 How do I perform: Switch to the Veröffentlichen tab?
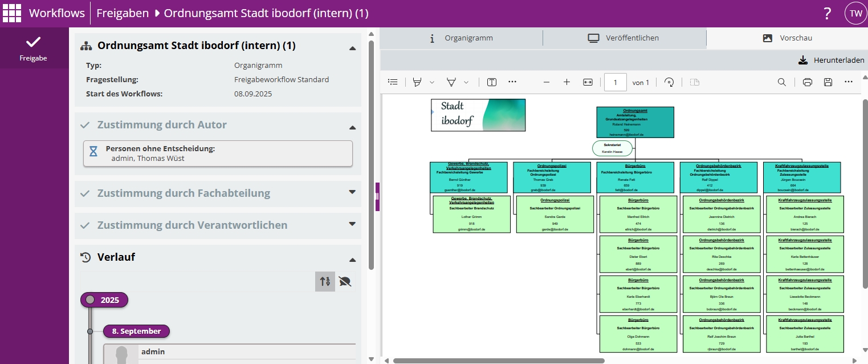pyautogui.click(x=624, y=38)
